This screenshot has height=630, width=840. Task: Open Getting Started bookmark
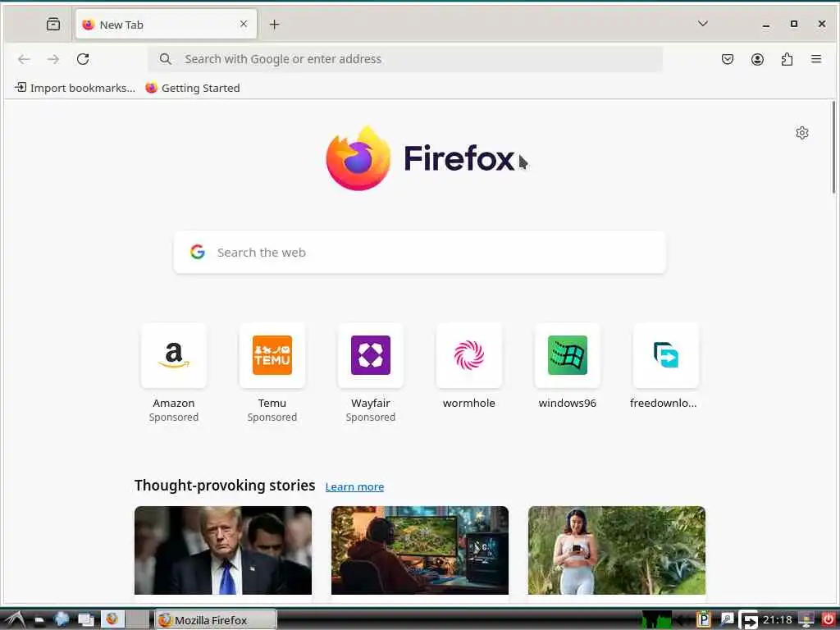pos(193,88)
